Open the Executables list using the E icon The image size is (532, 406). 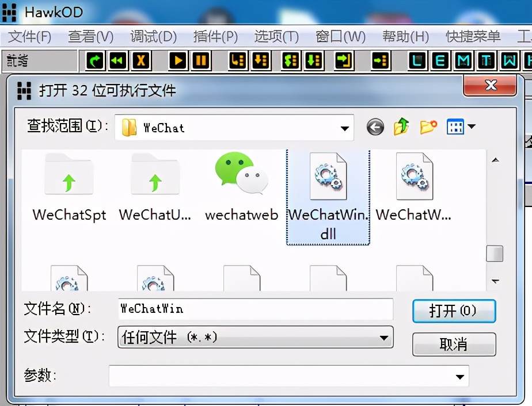440,60
